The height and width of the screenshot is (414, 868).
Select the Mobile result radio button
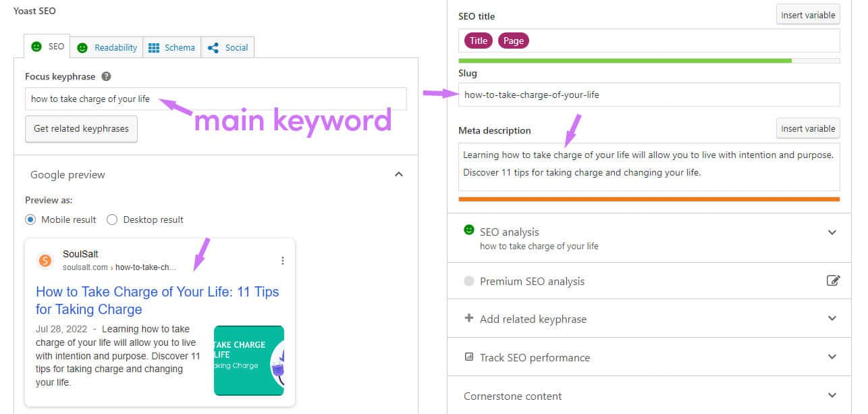[30, 219]
